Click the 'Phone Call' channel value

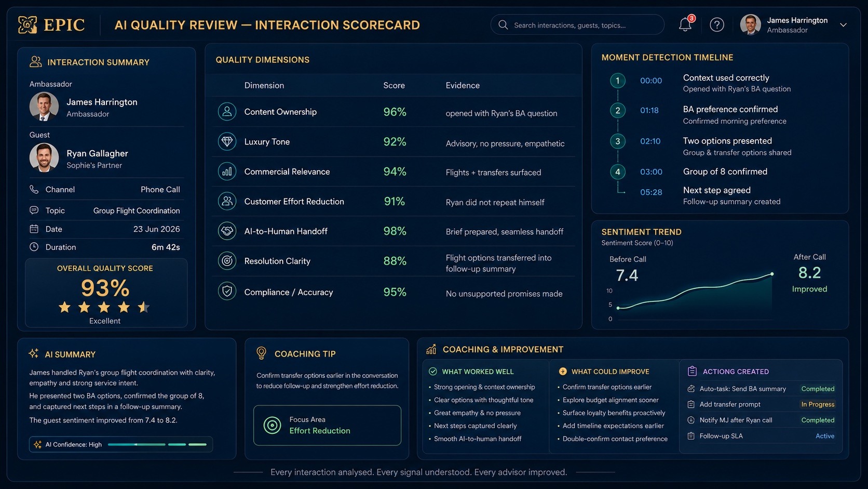[160, 190]
